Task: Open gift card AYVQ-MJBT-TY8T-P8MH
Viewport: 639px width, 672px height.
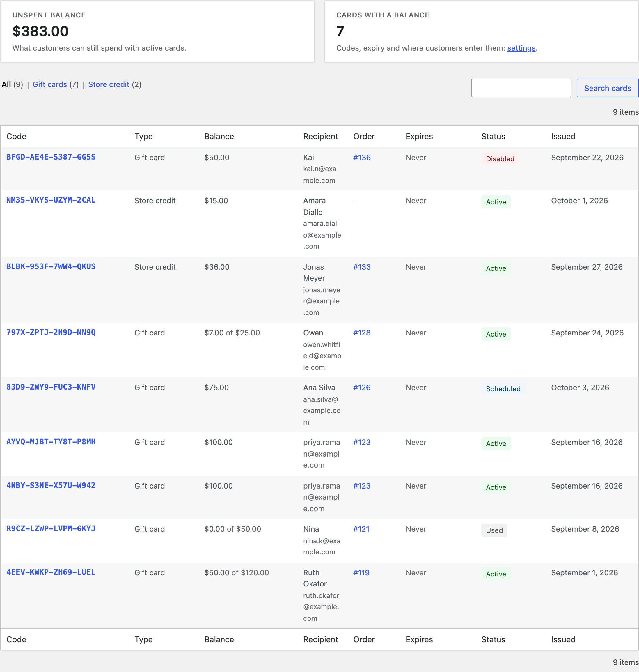Action: pyautogui.click(x=51, y=442)
